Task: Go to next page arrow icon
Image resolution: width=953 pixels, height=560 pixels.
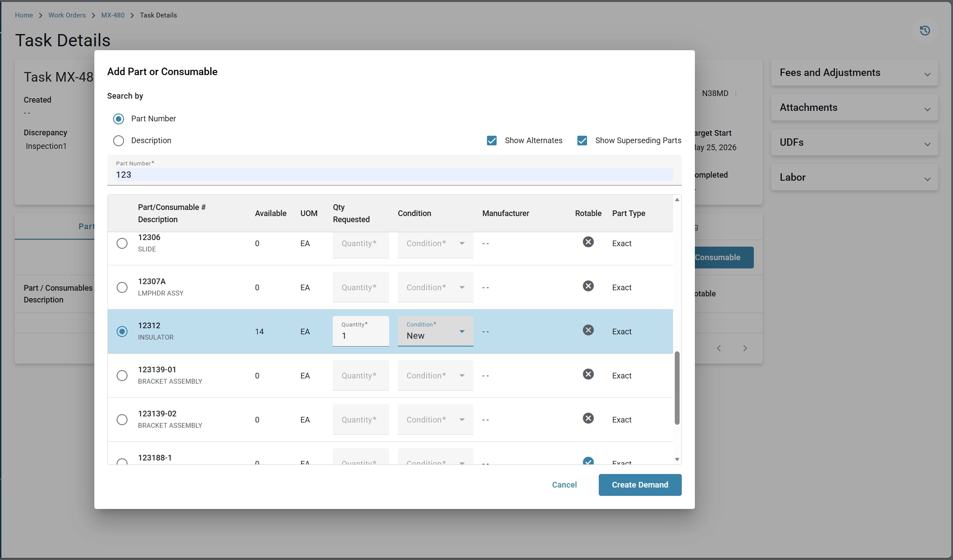Action: 745,348
